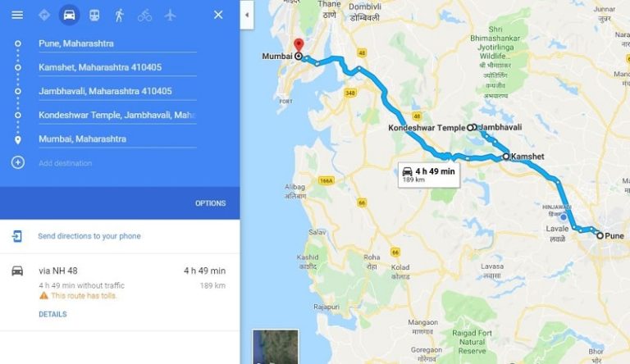Collapse the side panel with arrow
The width and height of the screenshot is (630, 364).
247,15
